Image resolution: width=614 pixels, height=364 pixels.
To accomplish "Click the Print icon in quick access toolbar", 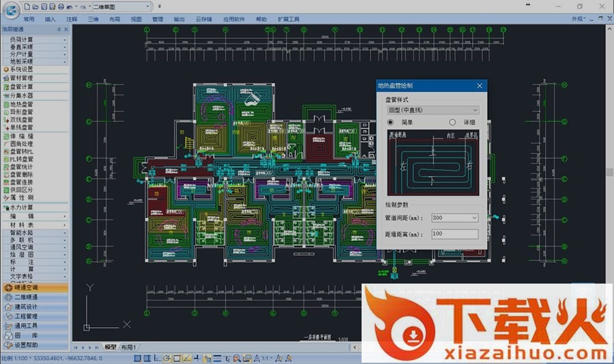I will [x=61, y=6].
